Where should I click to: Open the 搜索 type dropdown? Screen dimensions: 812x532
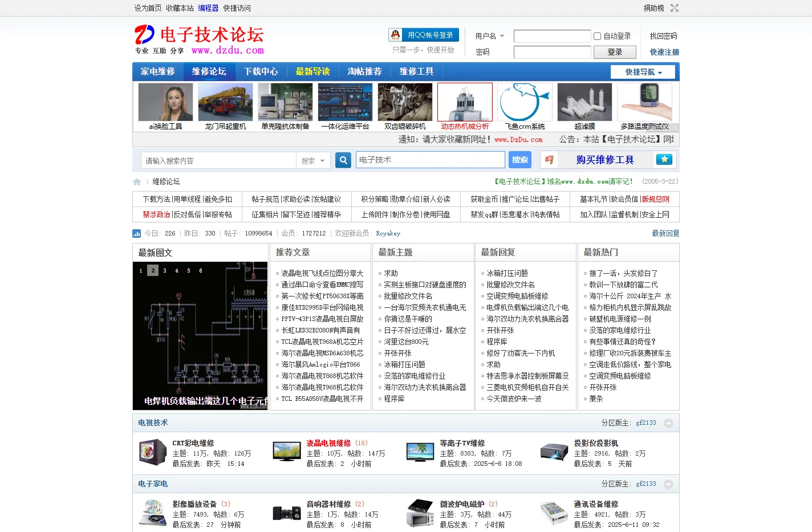(x=313, y=161)
